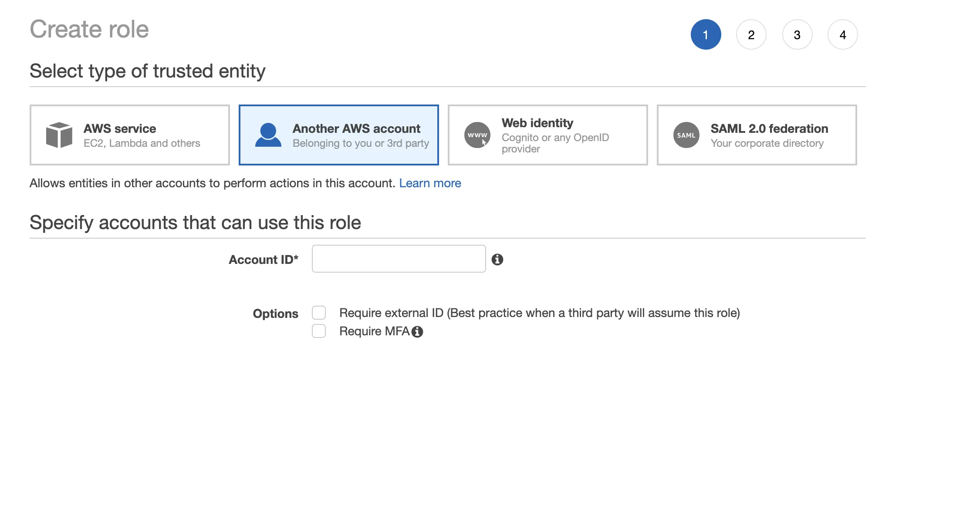980x506 pixels.
Task: Select the Another AWS account highlighted card
Action: 339,135
